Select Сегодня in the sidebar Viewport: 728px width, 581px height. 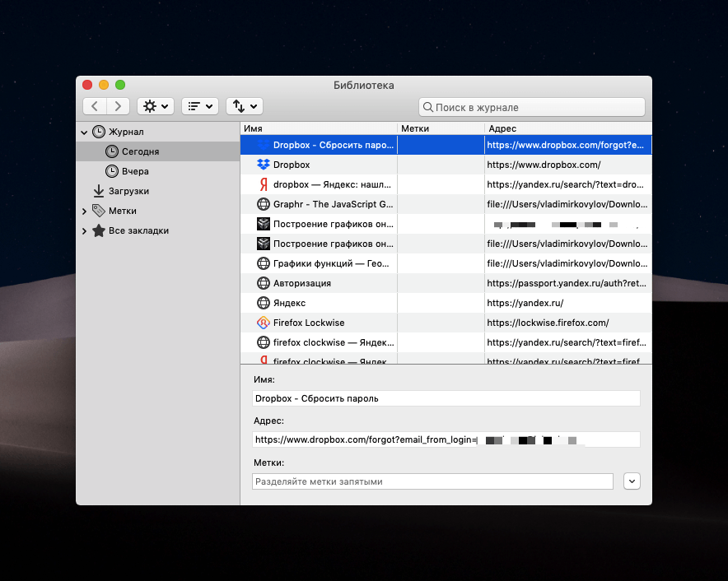158,151
